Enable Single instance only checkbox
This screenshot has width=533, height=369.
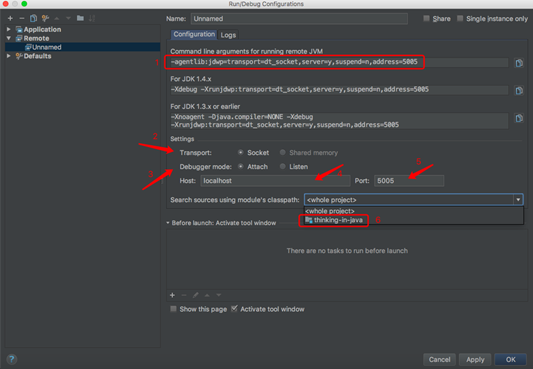coord(460,18)
